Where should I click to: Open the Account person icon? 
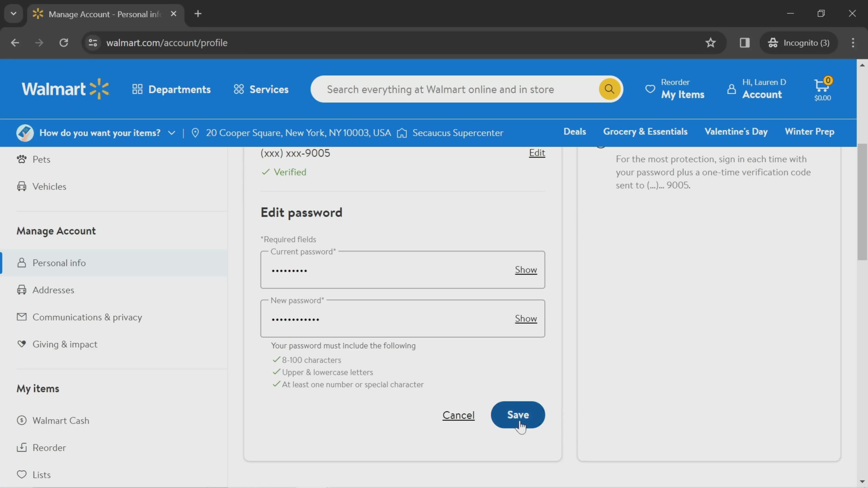point(731,89)
